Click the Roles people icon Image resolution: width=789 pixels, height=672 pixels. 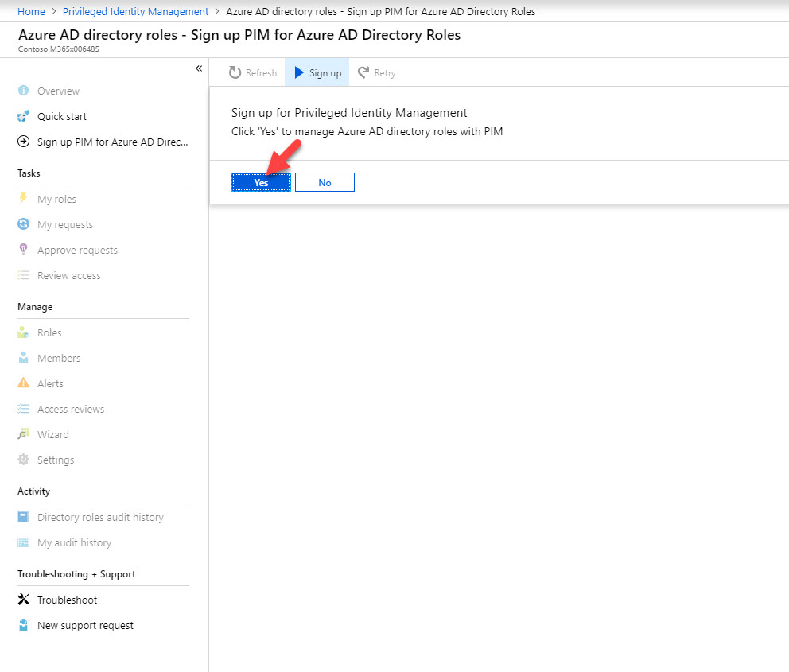tap(23, 332)
